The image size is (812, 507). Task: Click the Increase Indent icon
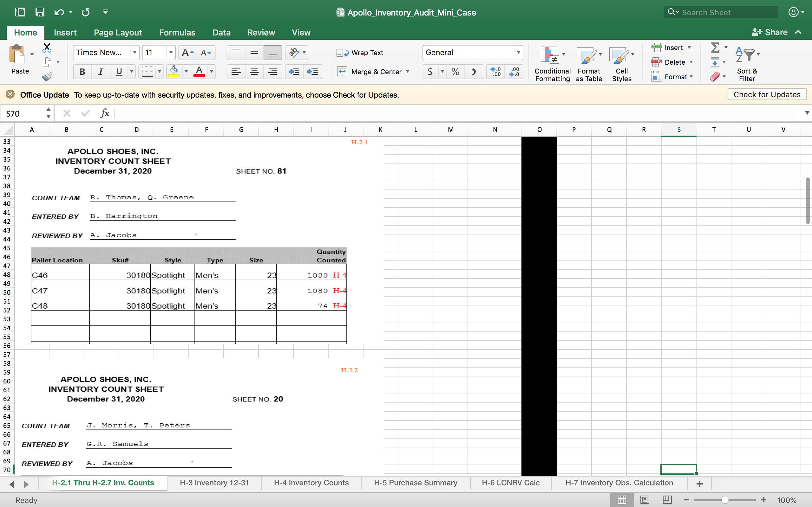pyautogui.click(x=312, y=72)
